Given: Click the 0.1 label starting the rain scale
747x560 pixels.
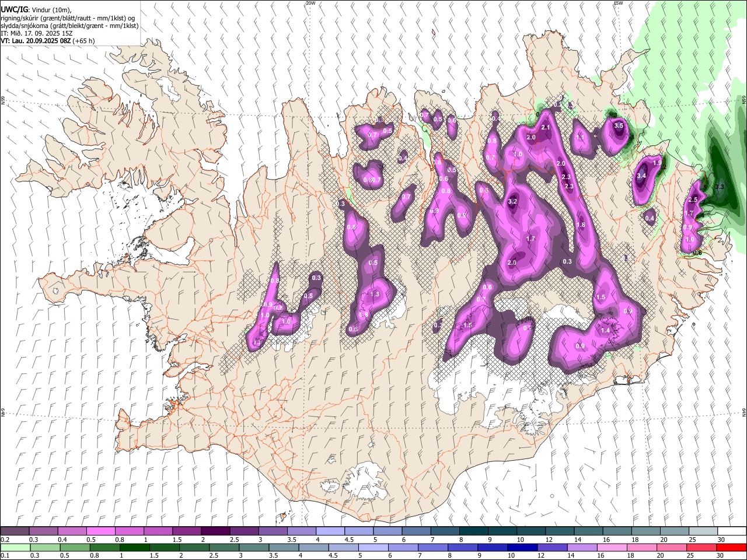Looking at the screenshot, I should (x=4, y=556).
